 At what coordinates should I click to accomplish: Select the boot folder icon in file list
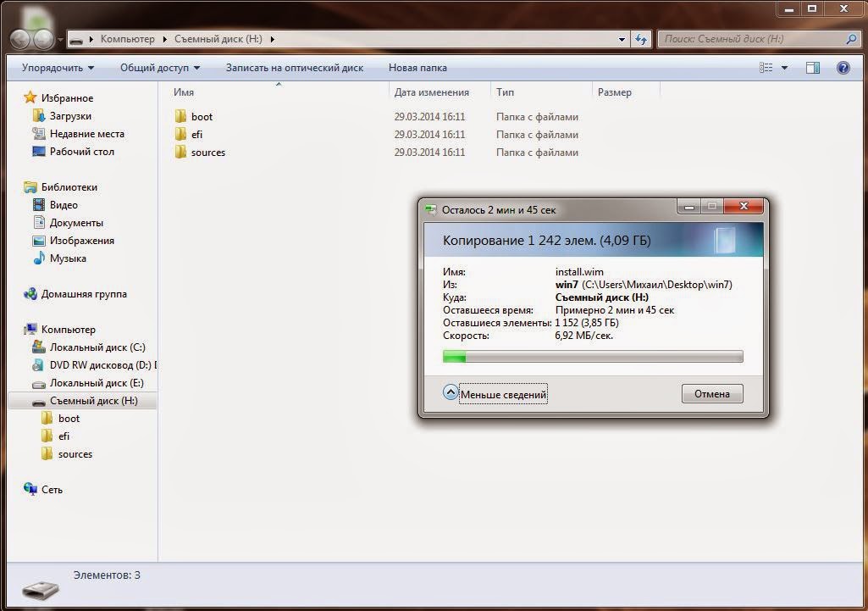click(x=180, y=116)
